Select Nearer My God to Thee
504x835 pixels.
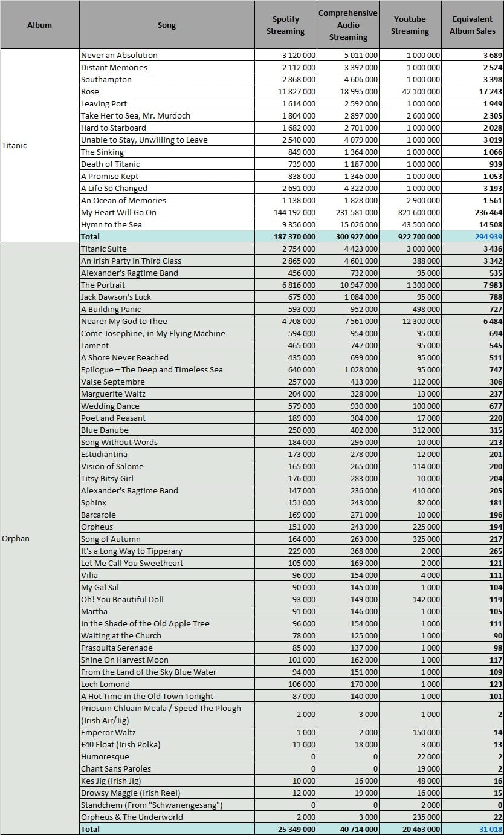tap(124, 321)
